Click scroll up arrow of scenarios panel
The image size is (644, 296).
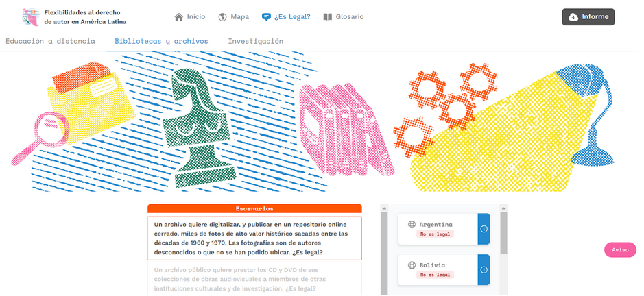tap(384, 208)
